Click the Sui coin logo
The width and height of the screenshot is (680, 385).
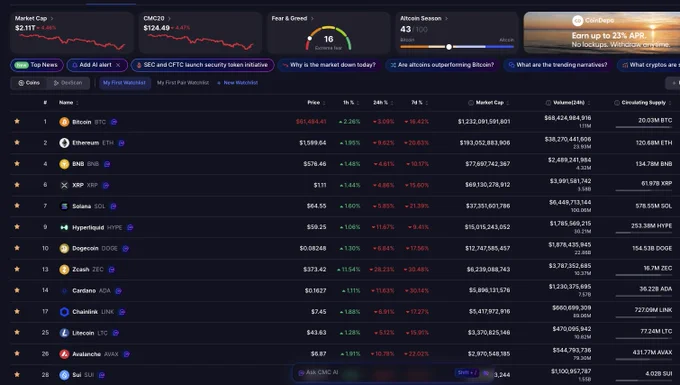(x=64, y=375)
